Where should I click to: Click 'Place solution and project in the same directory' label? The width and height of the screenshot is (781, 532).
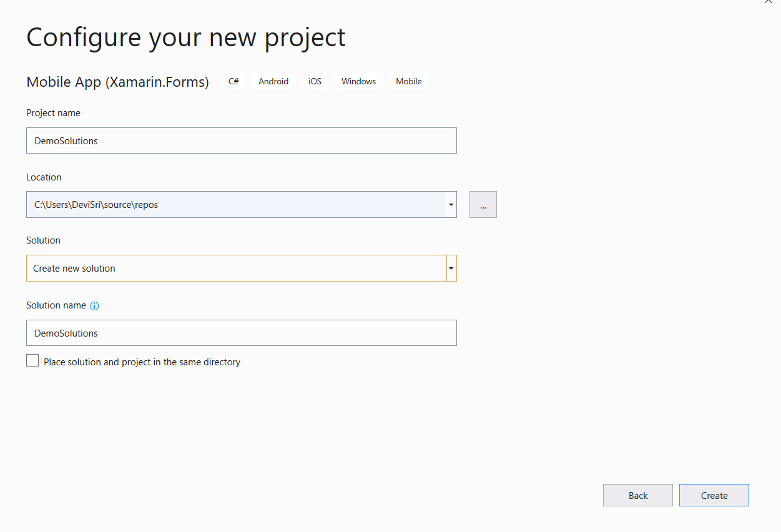(142, 362)
